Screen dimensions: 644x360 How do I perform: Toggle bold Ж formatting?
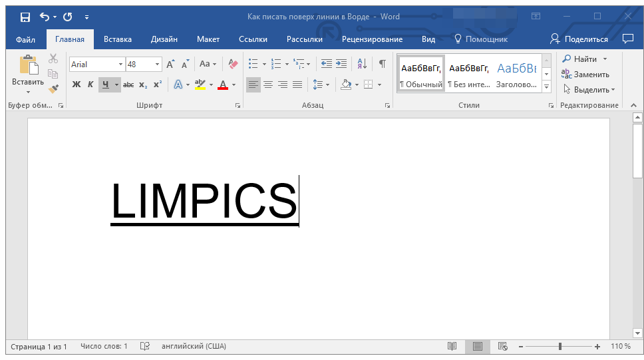click(x=77, y=85)
